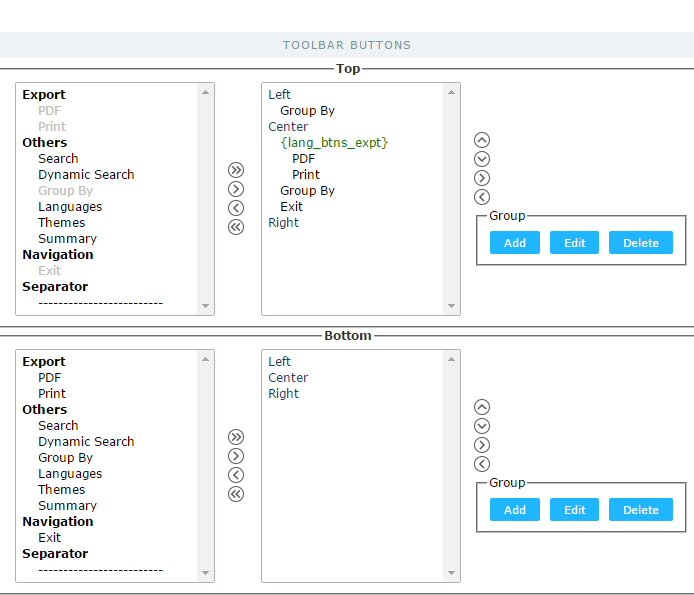
Task: Select Summary in Top available list
Action: point(67,239)
